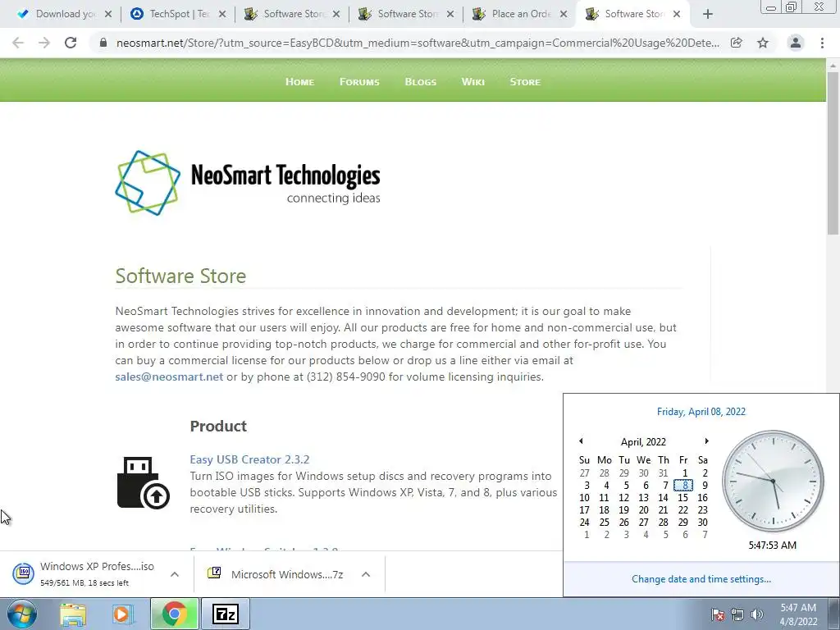Screen dimensions: 840x630
Task: Open the Chrome profile avatar icon
Action: tap(796, 43)
